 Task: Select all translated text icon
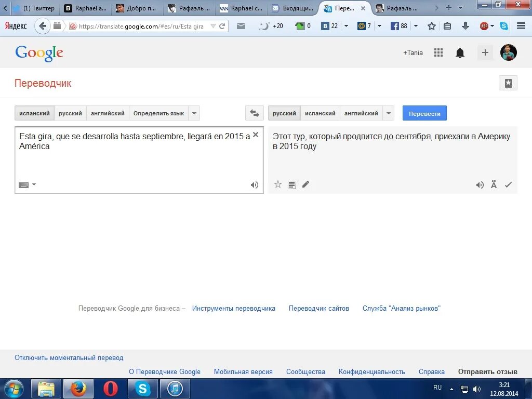[291, 184]
